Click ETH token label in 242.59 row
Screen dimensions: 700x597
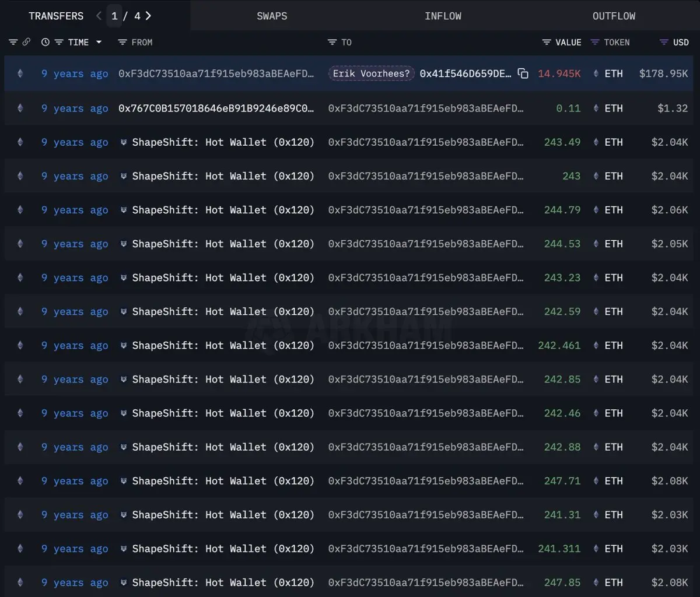[614, 311]
